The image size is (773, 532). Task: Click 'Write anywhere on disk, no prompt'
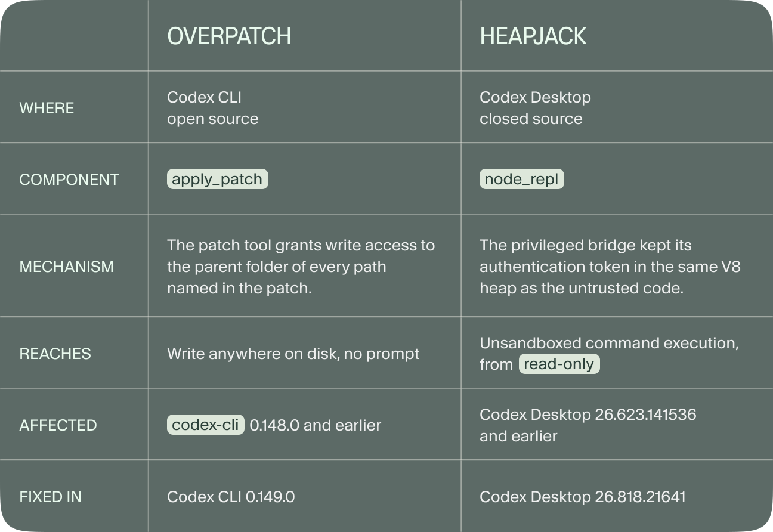click(293, 354)
